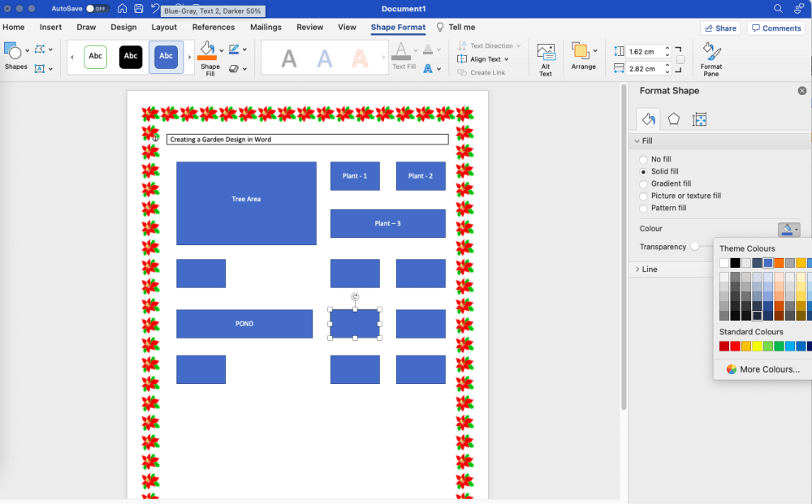812x504 pixels.
Task: Click the Arrange icon
Action: point(584,52)
